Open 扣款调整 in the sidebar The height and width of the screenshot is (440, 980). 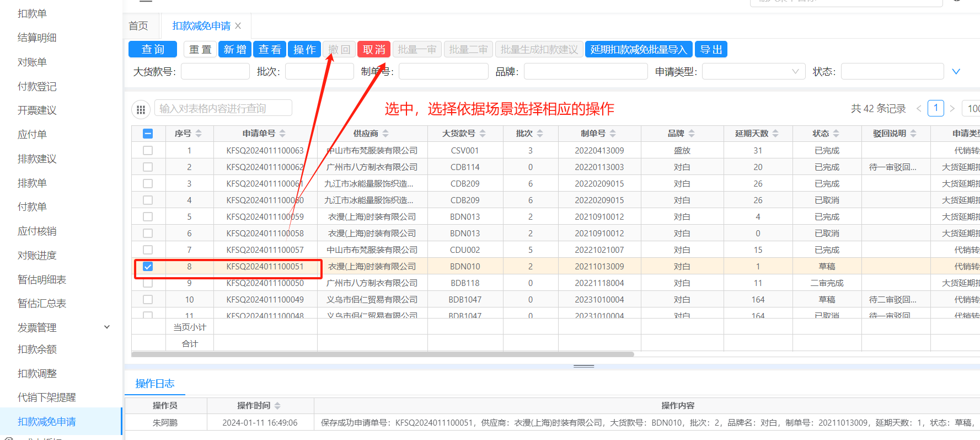(x=38, y=374)
